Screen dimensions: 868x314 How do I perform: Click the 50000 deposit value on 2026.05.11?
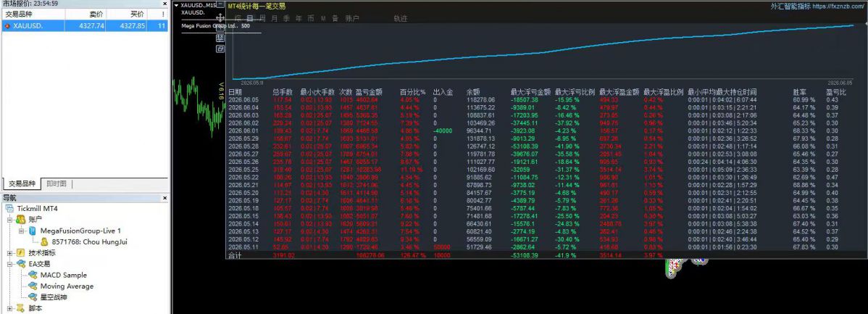442,247
